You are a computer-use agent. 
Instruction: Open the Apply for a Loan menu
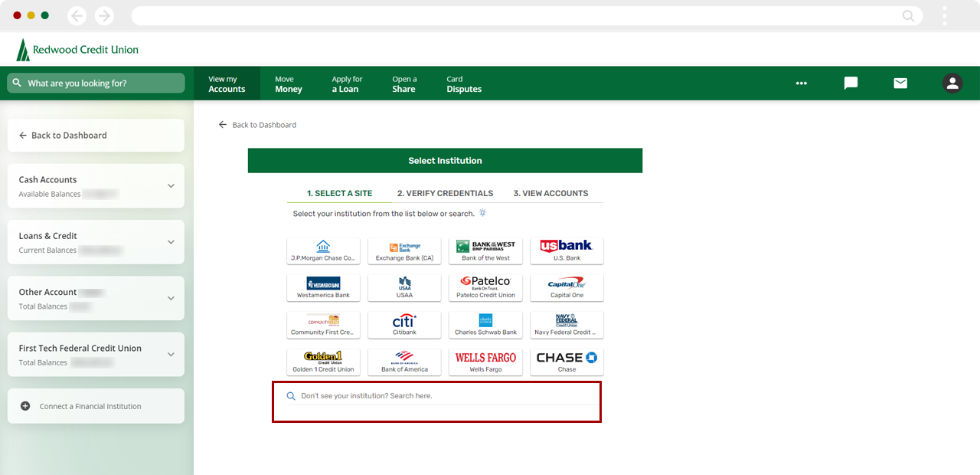click(347, 84)
